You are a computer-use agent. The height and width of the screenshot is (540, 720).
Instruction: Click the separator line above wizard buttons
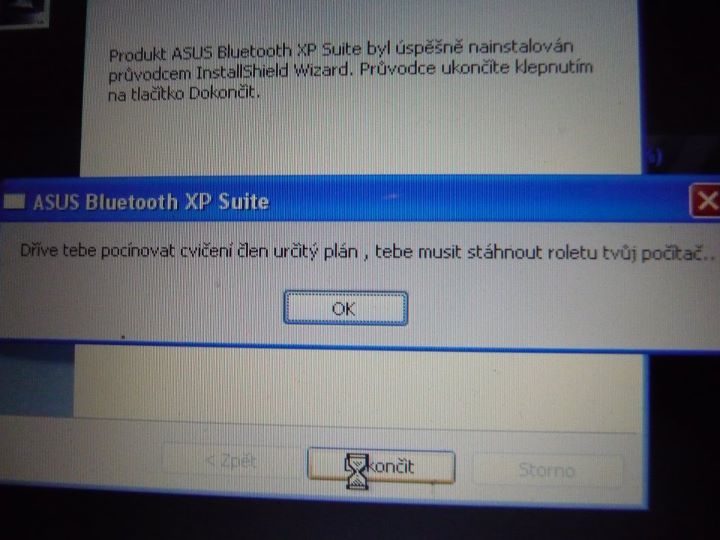coord(321,425)
